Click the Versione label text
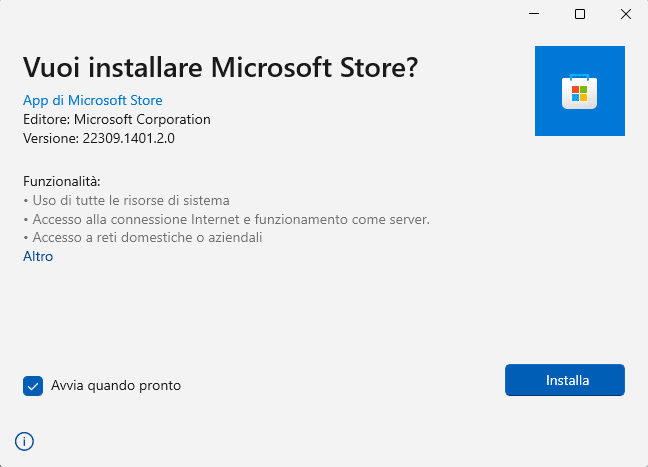The image size is (648, 467). 51,138
